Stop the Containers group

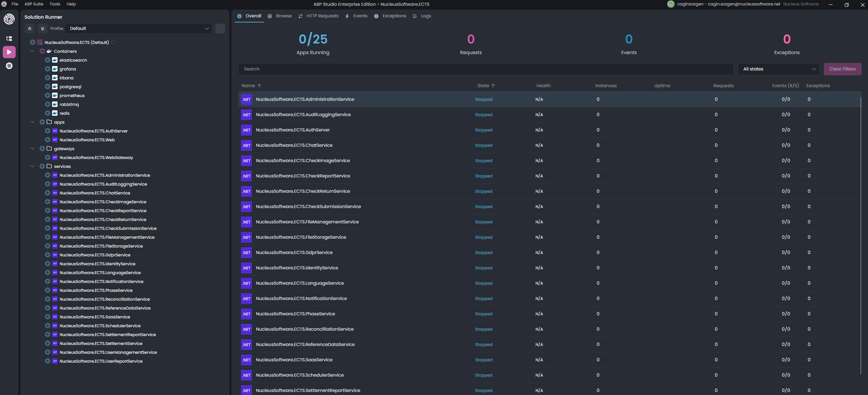[42, 51]
